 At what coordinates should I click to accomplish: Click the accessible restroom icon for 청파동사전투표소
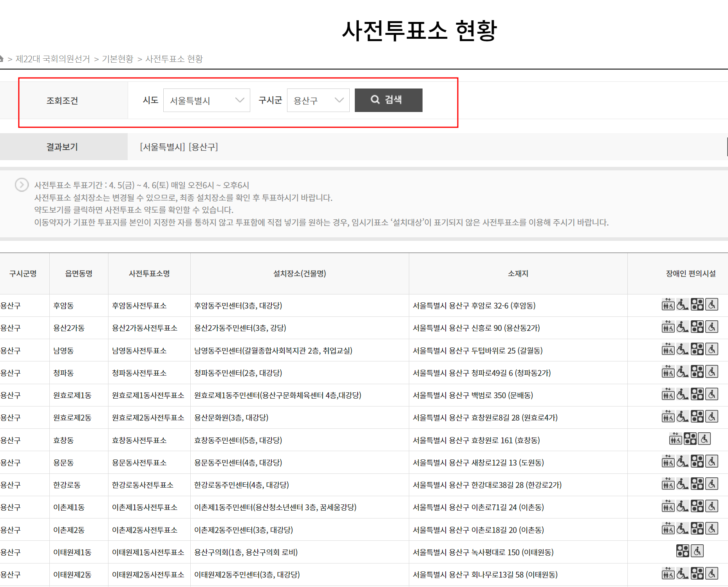[713, 372]
